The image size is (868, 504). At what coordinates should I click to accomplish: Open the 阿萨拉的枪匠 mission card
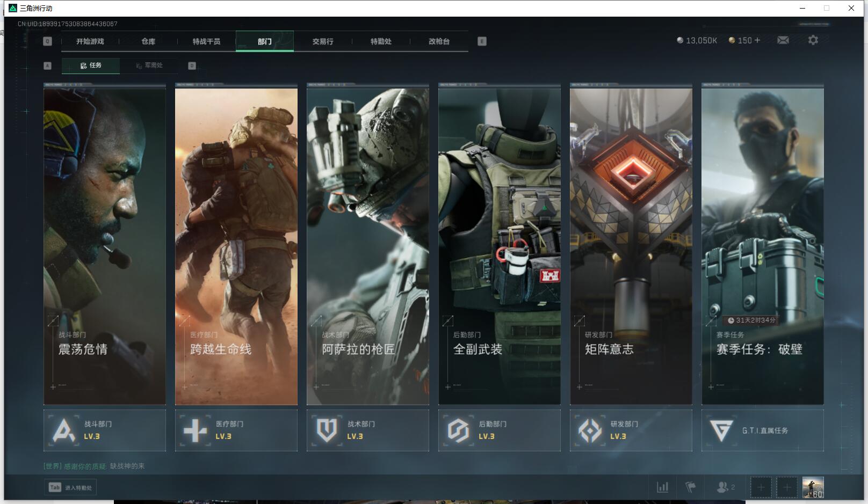click(368, 246)
